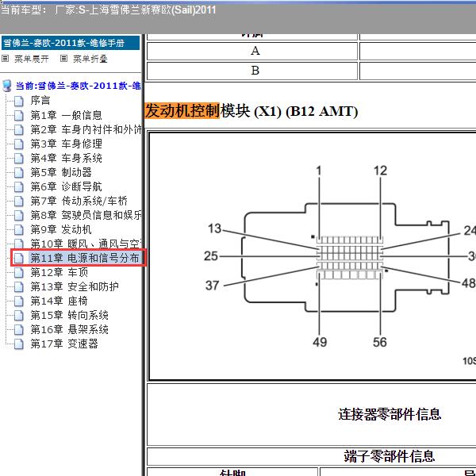Click pin label 49 in connector diagram
This screenshot has width=476, height=476.
coord(320,343)
